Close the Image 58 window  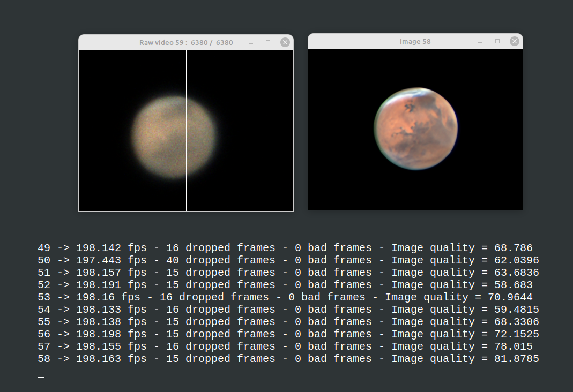pos(515,41)
